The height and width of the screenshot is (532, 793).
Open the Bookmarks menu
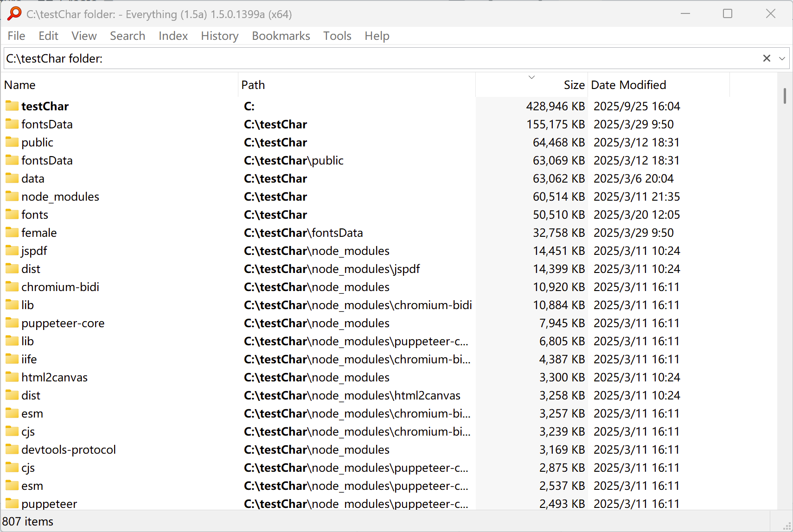pos(281,36)
